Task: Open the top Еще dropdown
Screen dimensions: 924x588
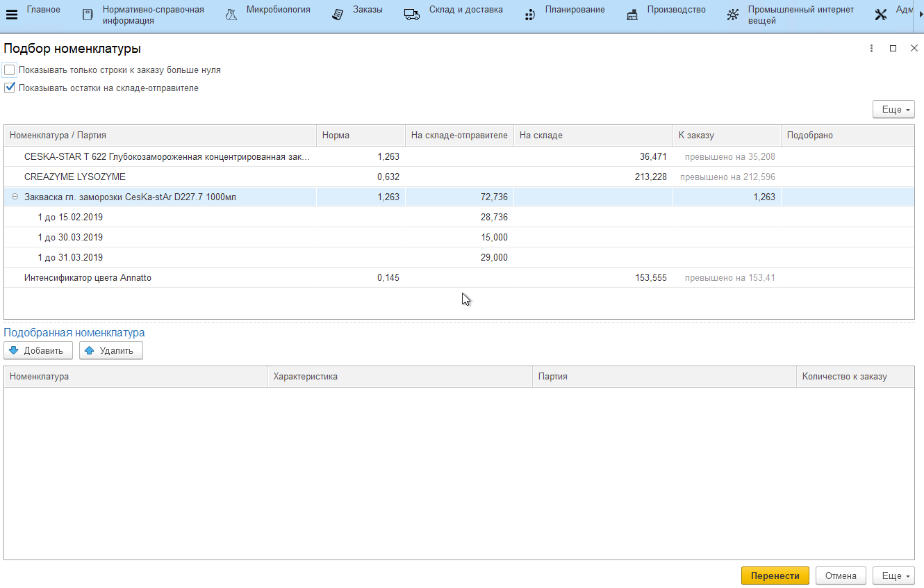Action: click(x=893, y=110)
